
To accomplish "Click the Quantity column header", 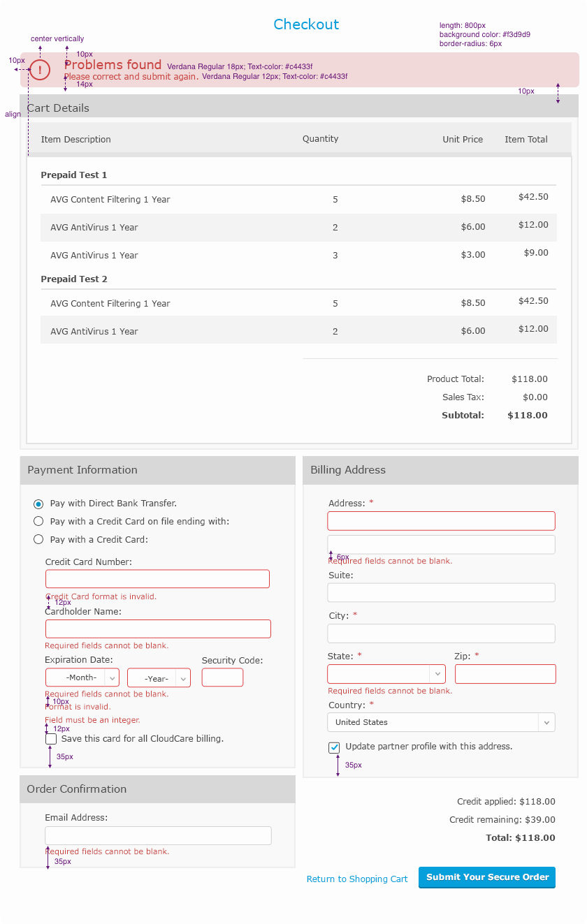I will (321, 139).
